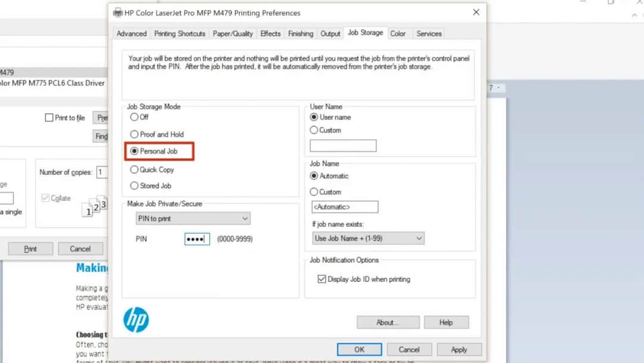Go to the Finishing tab

(x=301, y=33)
